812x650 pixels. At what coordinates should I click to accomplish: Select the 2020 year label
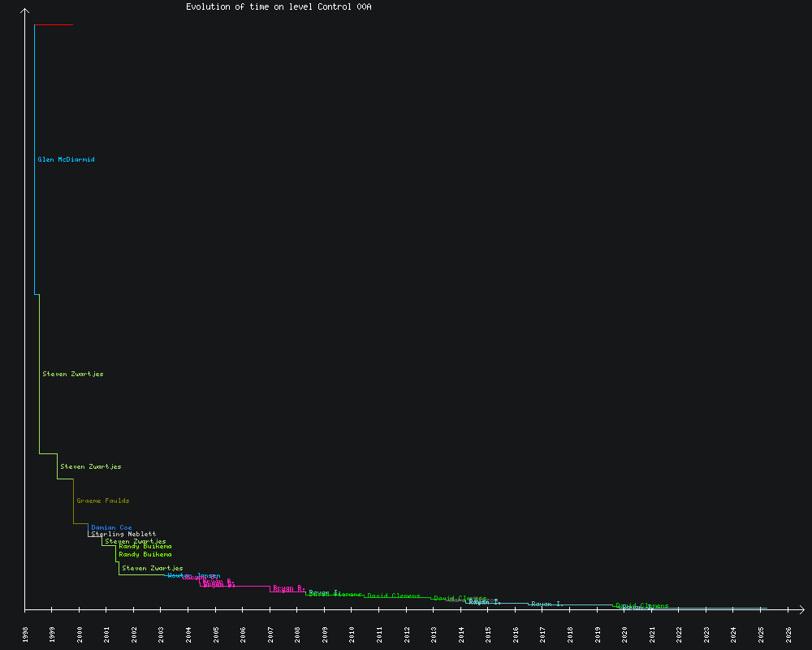(x=624, y=635)
